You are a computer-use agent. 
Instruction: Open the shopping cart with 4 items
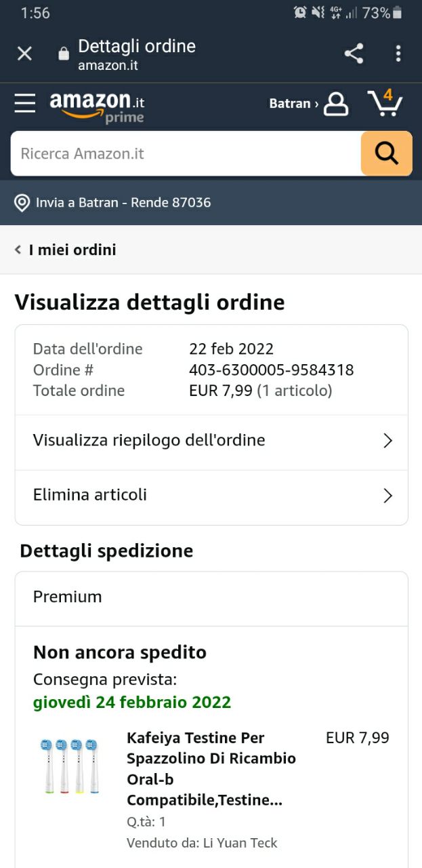pyautogui.click(x=385, y=103)
